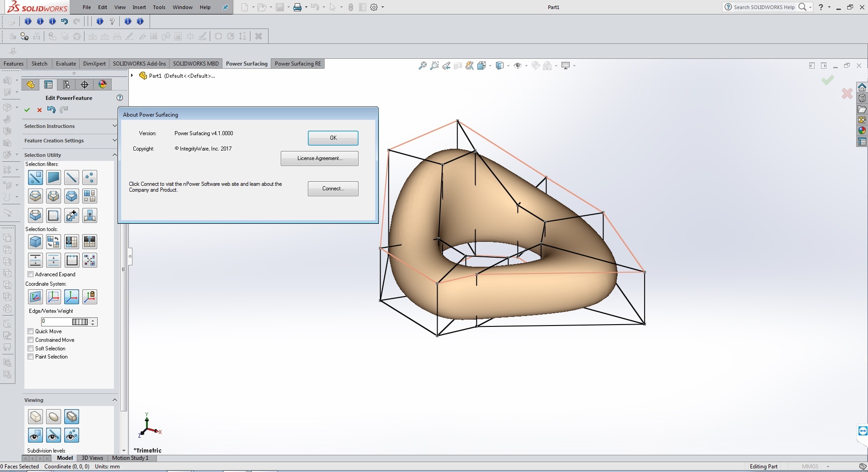
Task: Switch to smooth surface view mode
Action: 53,417
